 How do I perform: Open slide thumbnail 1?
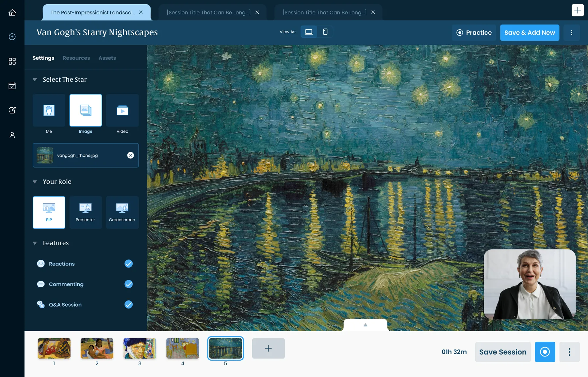(54, 348)
